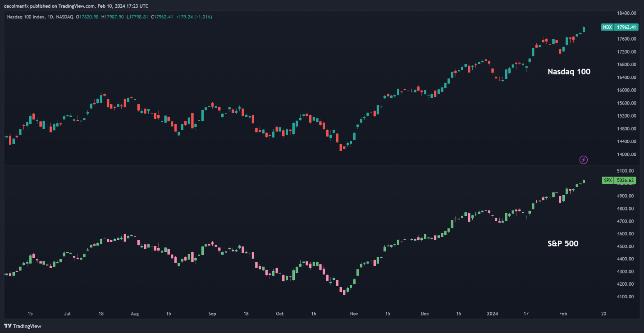Click the 4200.00 price axis label
644x333 pixels.
626,284
